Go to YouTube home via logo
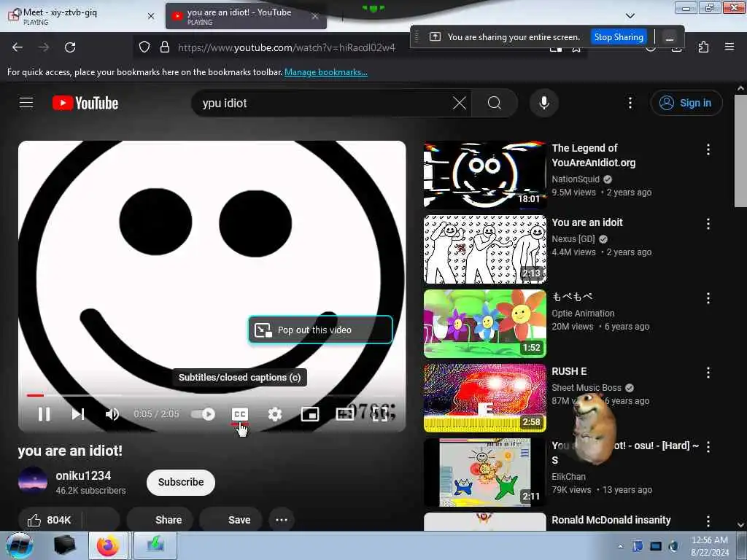747x560 pixels. coord(85,103)
